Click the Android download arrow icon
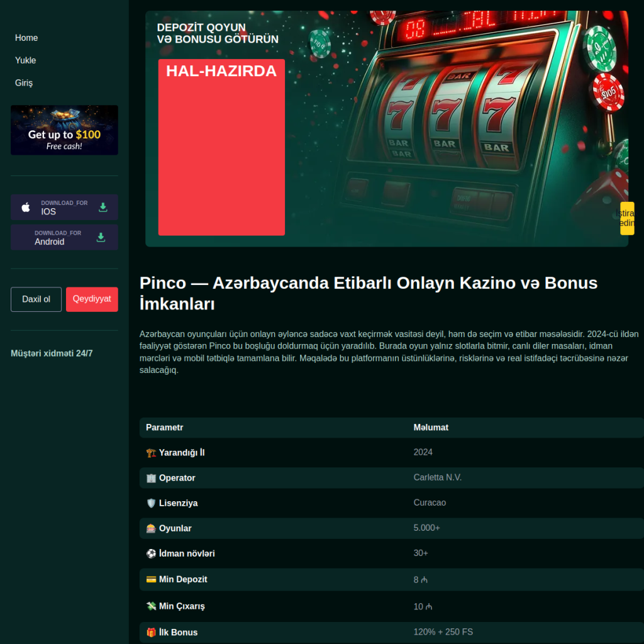The width and height of the screenshot is (644, 644). (101, 237)
